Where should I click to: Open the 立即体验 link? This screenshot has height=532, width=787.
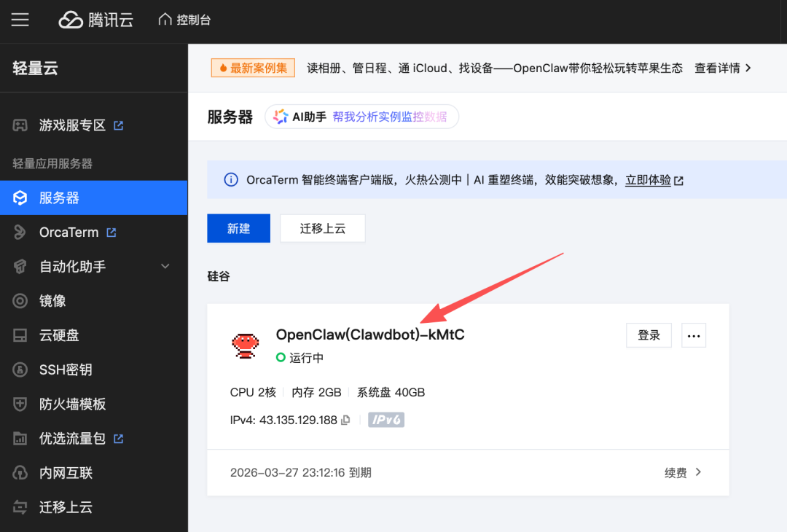tap(648, 180)
